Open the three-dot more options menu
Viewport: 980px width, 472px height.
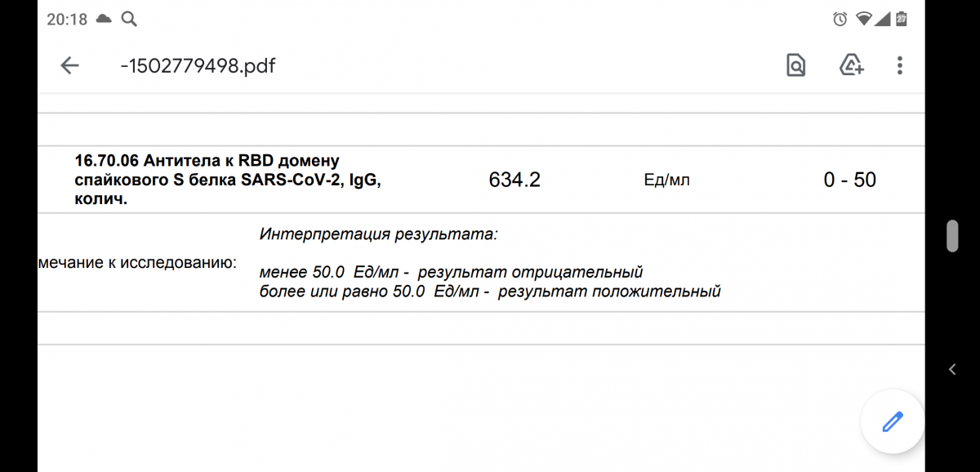click(899, 66)
